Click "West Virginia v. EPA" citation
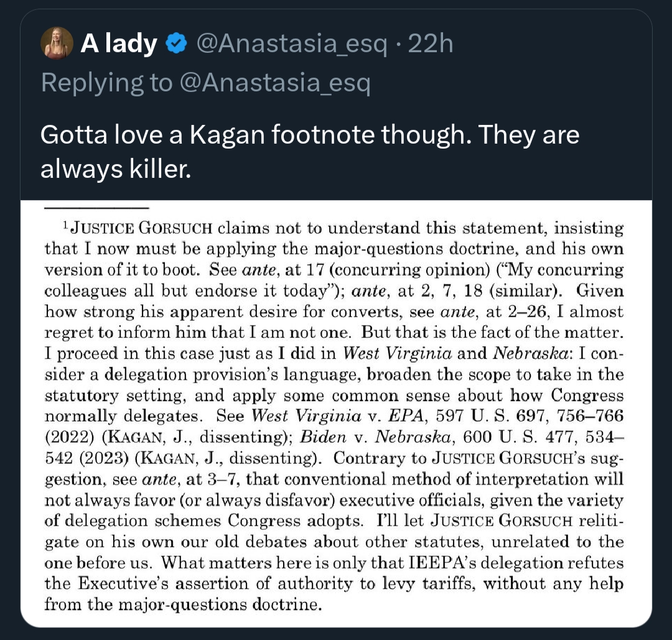 click(306, 415)
